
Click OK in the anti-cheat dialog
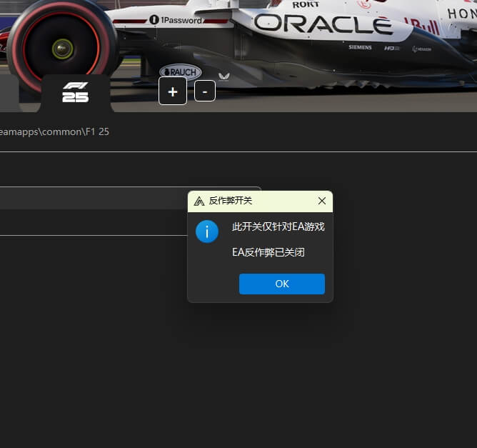[281, 284]
